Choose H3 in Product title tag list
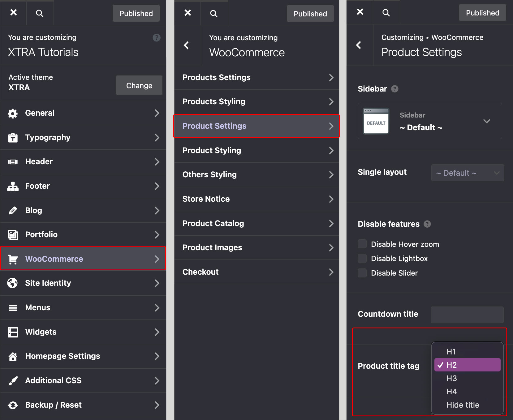Viewport: 513px width, 420px height. tap(452, 378)
